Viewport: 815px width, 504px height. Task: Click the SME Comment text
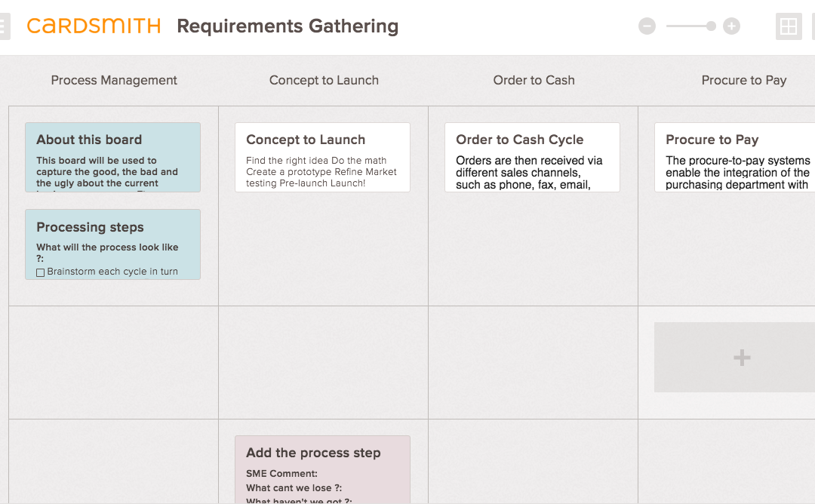tap(281, 473)
